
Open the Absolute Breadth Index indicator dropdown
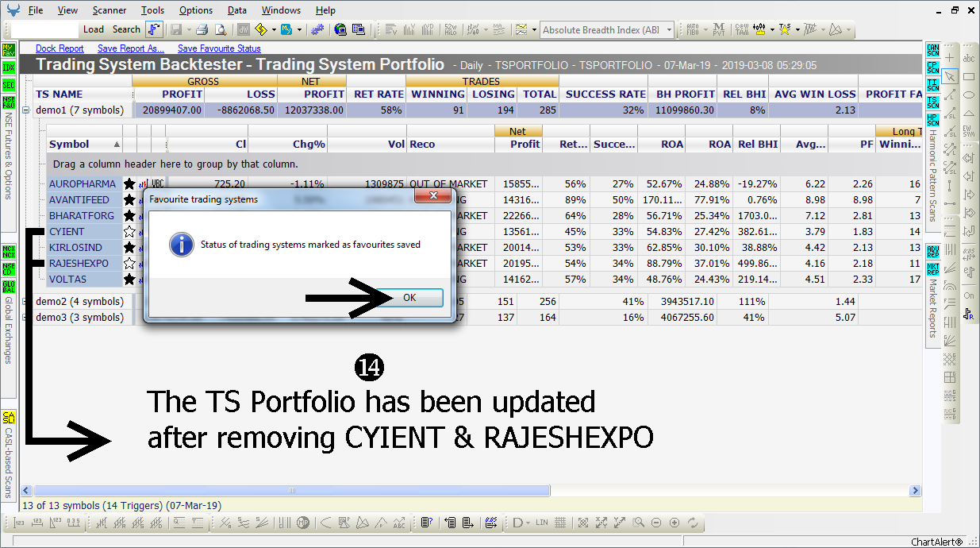tap(669, 30)
